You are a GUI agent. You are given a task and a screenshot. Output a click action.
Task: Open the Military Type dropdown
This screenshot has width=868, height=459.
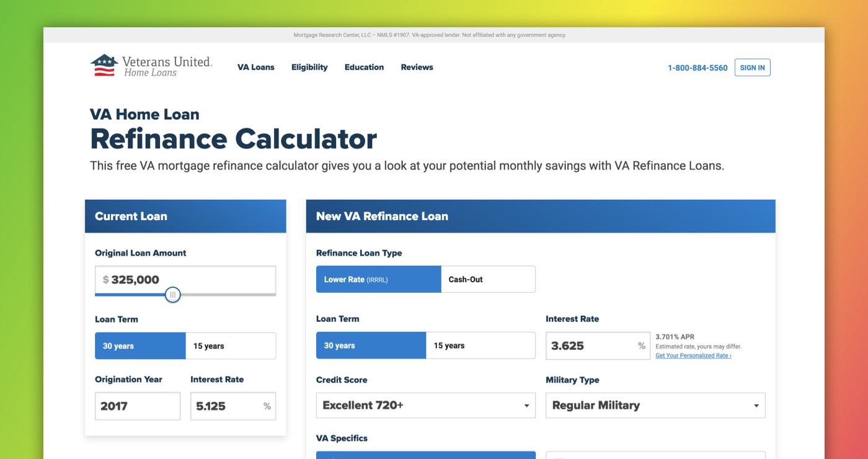click(x=655, y=405)
